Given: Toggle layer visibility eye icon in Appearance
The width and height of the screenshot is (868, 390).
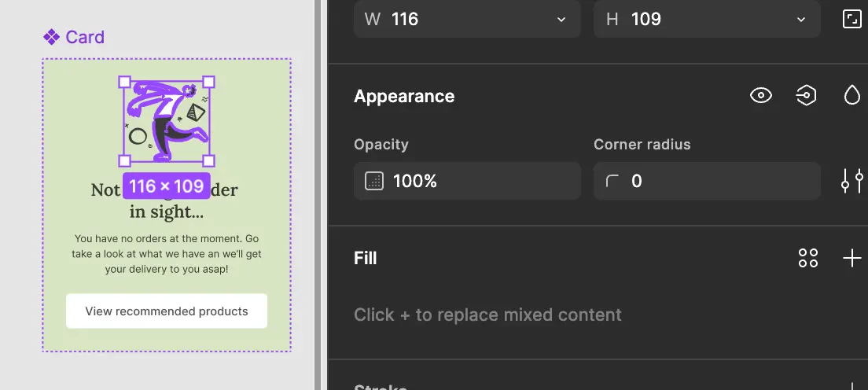Looking at the screenshot, I should (x=761, y=95).
